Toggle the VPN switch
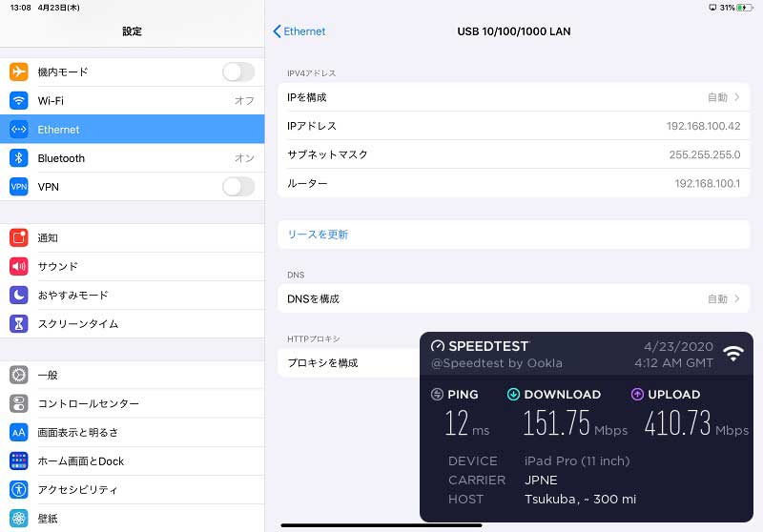Image resolution: width=763 pixels, height=532 pixels. 238,187
